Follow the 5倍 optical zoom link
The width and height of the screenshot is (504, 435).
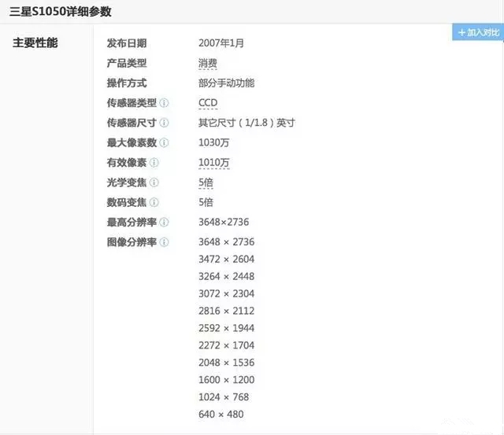pos(206,182)
